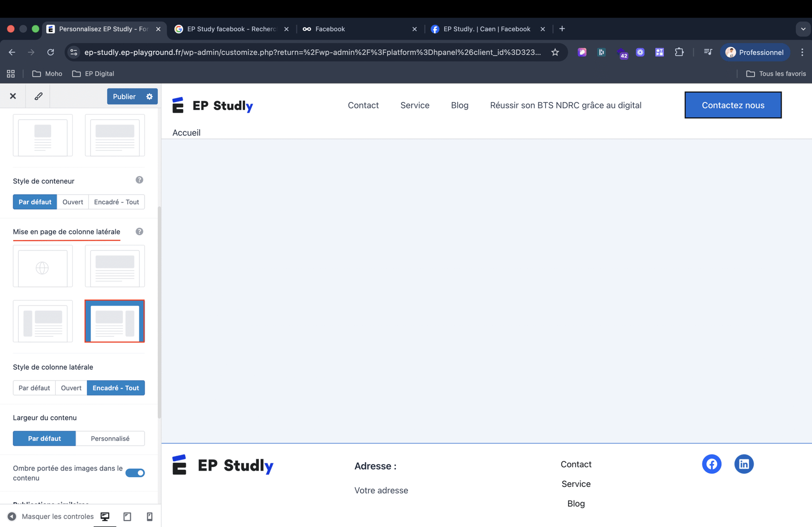Click the Publier button
The height and width of the screenshot is (527, 812).
pyautogui.click(x=124, y=96)
